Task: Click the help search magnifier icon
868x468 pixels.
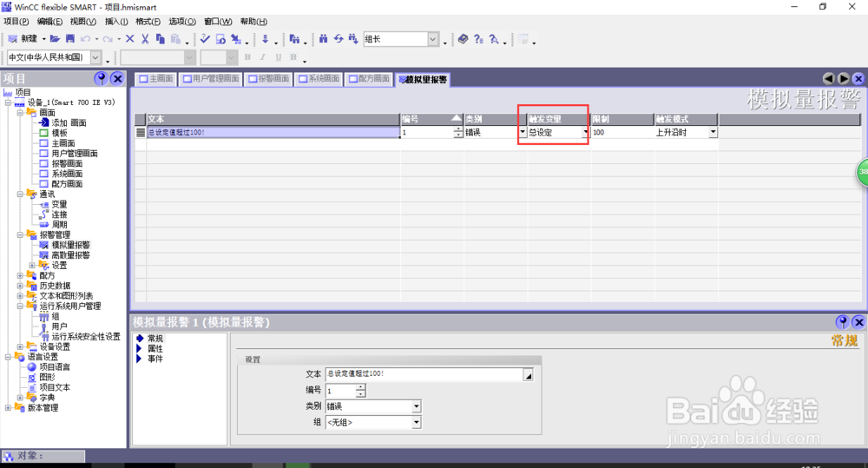Action: pyautogui.click(x=494, y=39)
